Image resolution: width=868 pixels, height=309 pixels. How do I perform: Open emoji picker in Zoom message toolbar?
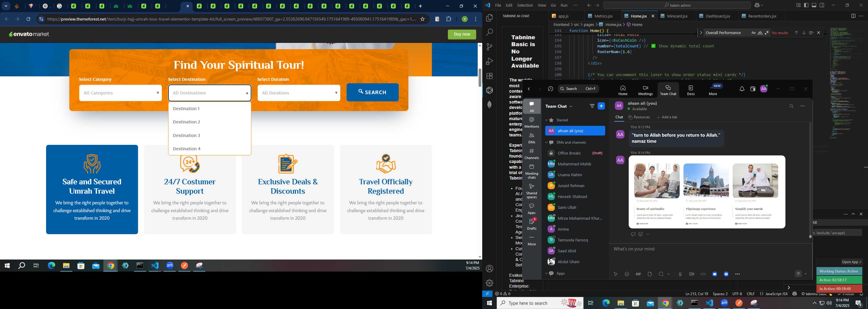click(627, 274)
